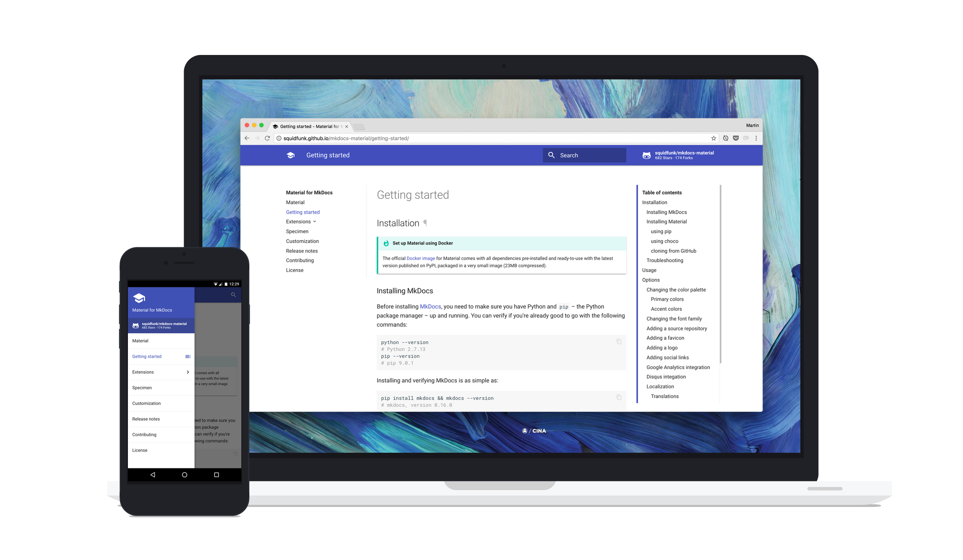Viewport: 963px width, 560px height.
Task: Open the MkDocs hyperlink in paragraph
Action: click(430, 307)
